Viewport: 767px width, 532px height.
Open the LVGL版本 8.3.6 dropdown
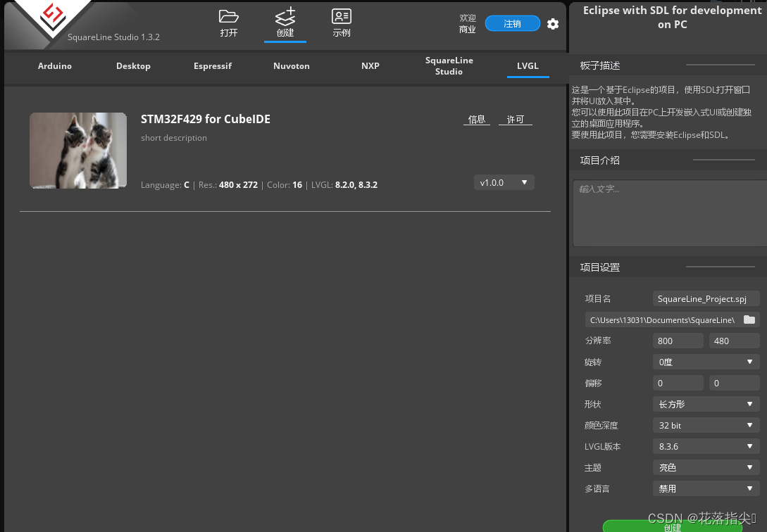pos(706,446)
